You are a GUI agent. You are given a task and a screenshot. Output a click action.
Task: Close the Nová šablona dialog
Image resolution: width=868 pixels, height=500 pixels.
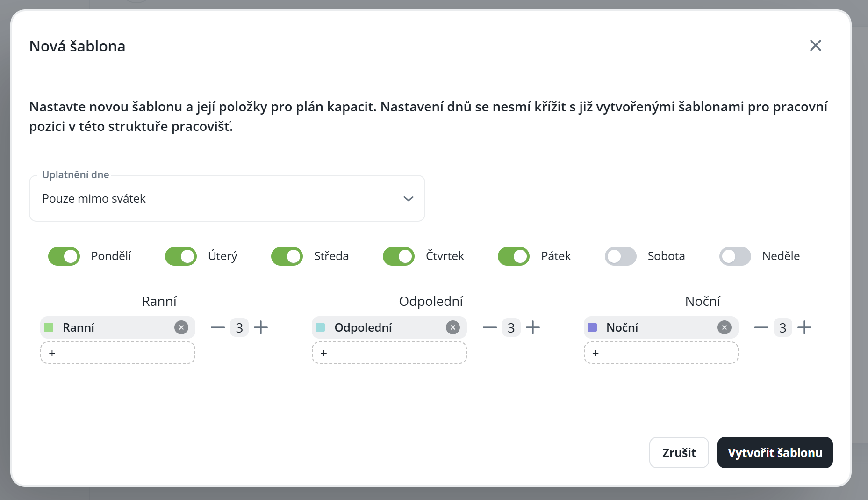[x=815, y=45]
